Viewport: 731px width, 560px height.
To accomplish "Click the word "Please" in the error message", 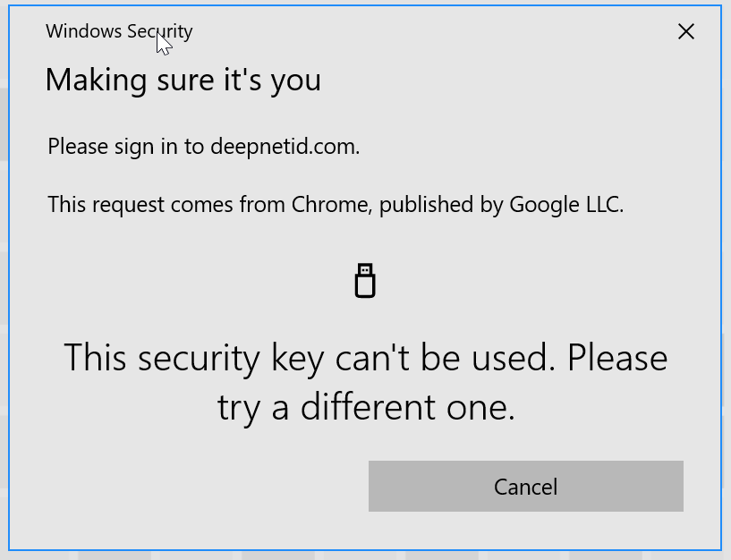I will coord(617,358).
